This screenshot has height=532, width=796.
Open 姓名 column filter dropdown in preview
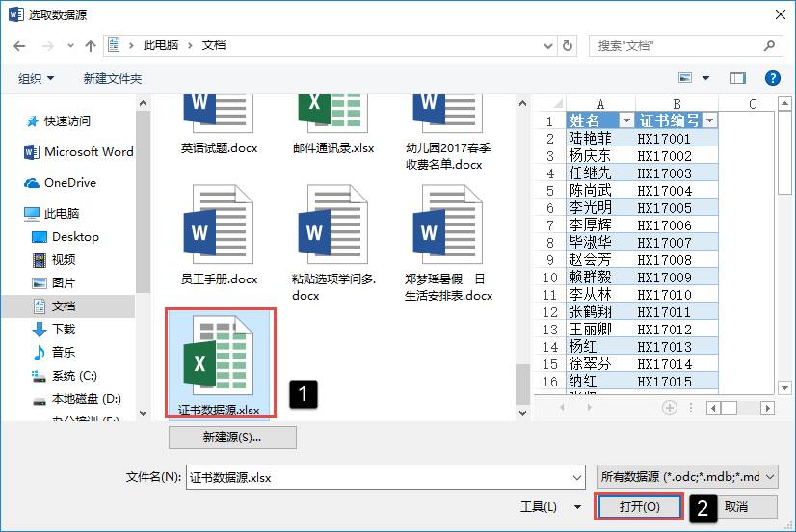click(x=626, y=120)
